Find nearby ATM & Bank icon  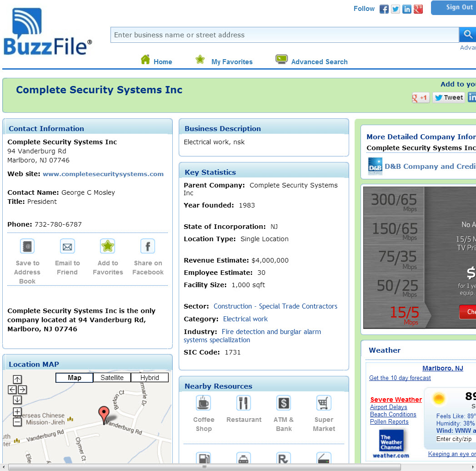284,403
